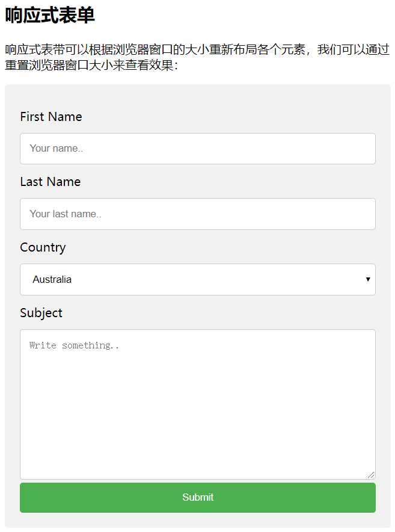Click the second description line starting 重置浏览器
Viewport: 395px width, 532px height.
click(91, 65)
